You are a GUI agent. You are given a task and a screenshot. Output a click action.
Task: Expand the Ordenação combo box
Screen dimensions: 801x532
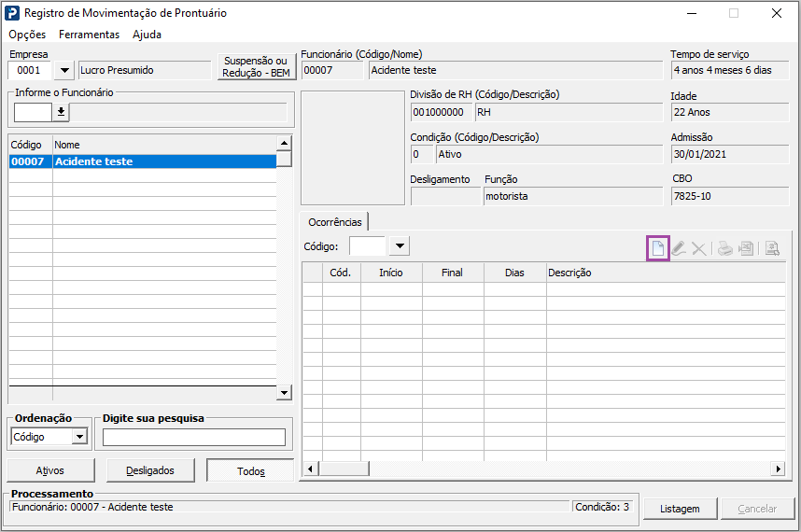coord(79,437)
